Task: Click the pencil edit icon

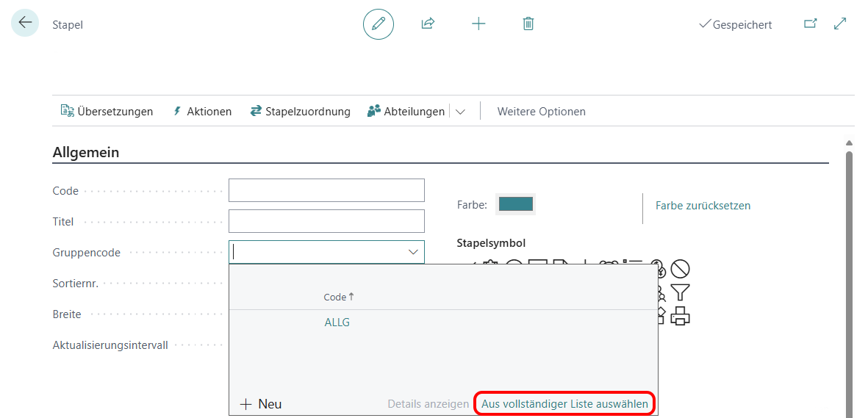Action: coord(379,24)
